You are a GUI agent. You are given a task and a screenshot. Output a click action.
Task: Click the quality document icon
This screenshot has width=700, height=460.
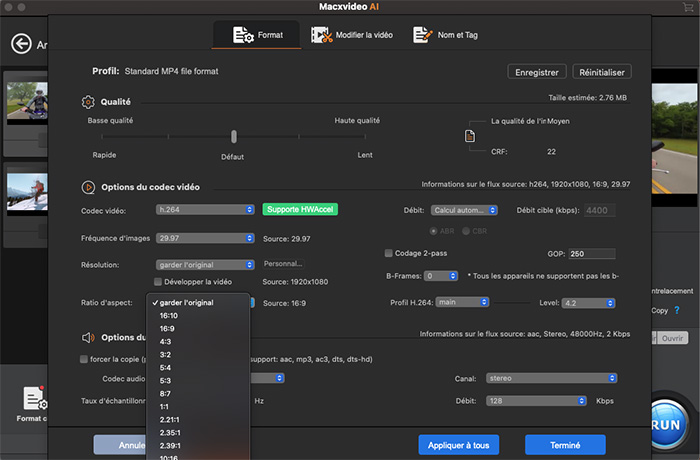pyautogui.click(x=470, y=136)
